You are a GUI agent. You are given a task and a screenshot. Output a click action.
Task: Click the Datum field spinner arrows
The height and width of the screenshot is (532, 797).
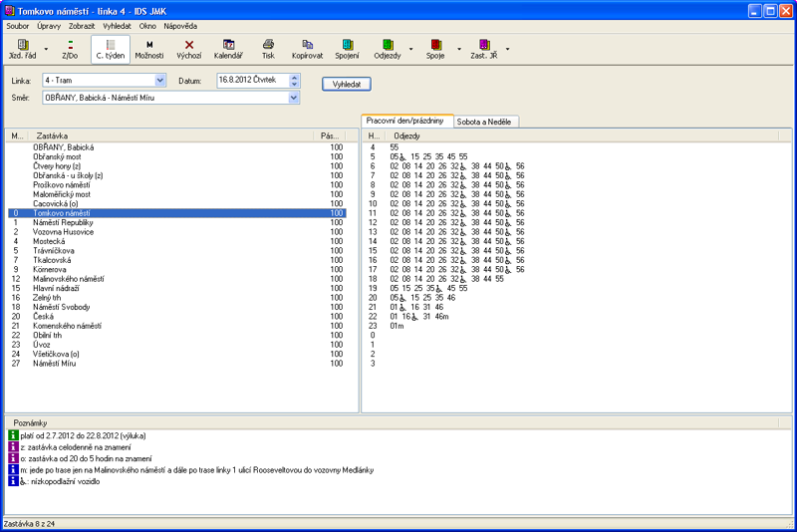click(295, 80)
